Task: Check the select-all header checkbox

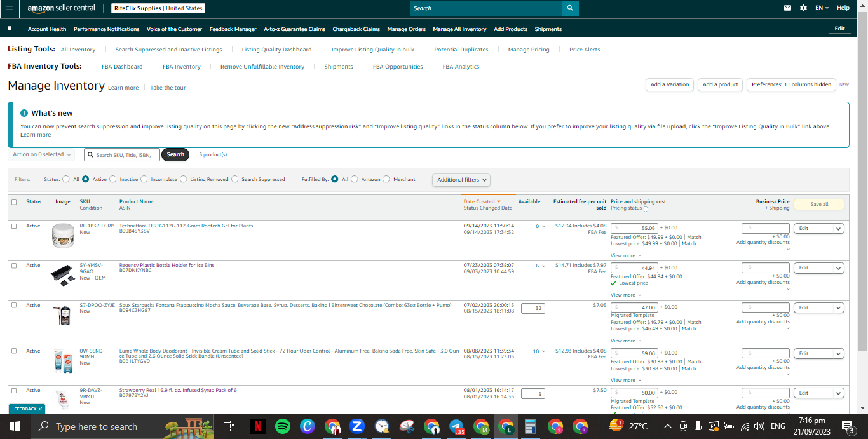Action: [x=14, y=202]
